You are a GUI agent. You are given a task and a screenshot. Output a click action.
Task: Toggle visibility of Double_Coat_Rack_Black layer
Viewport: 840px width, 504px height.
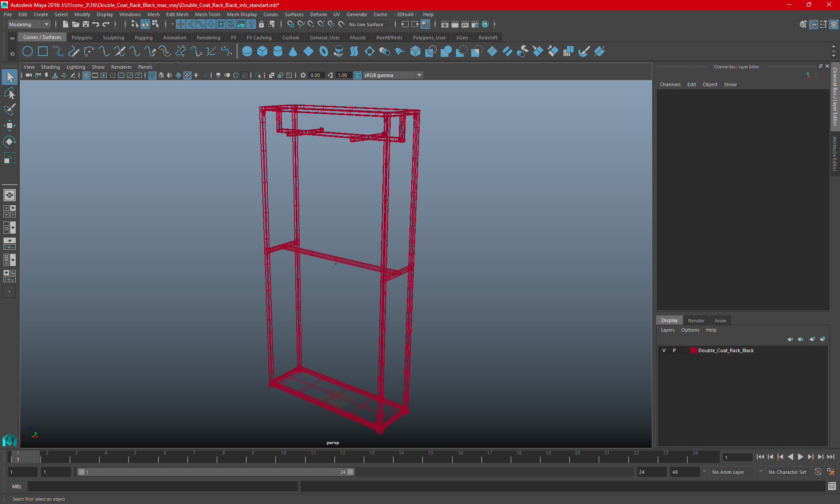click(x=664, y=350)
